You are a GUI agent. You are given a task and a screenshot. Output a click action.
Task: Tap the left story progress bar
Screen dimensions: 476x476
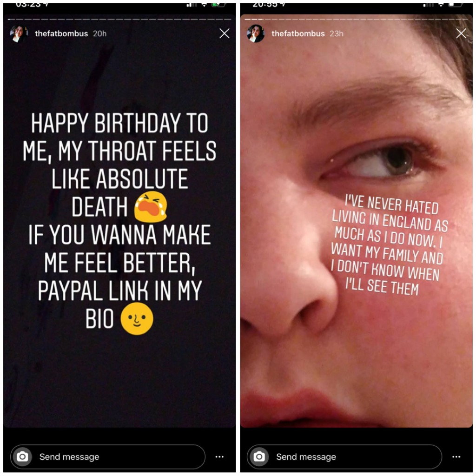tap(119, 20)
